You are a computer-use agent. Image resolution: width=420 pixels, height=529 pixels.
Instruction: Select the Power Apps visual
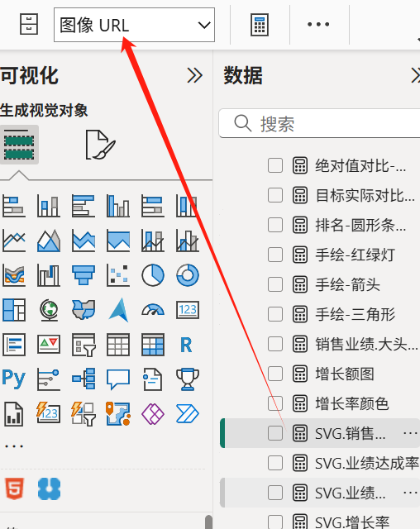click(153, 413)
